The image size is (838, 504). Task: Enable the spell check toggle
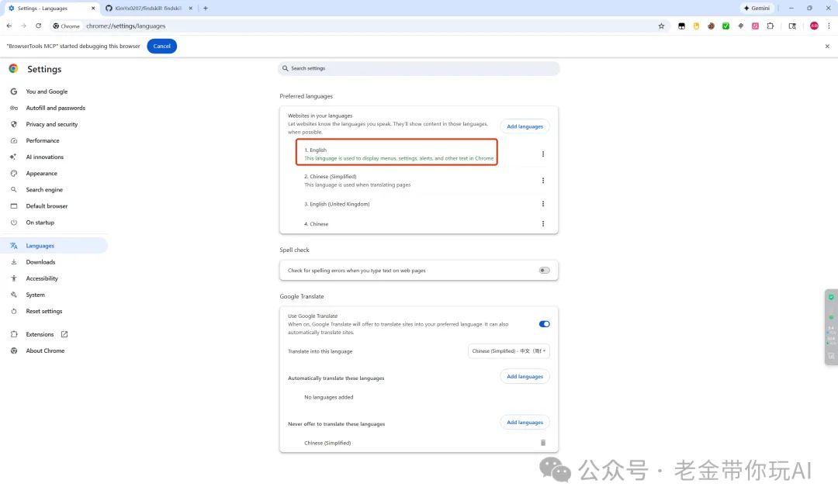tap(544, 271)
